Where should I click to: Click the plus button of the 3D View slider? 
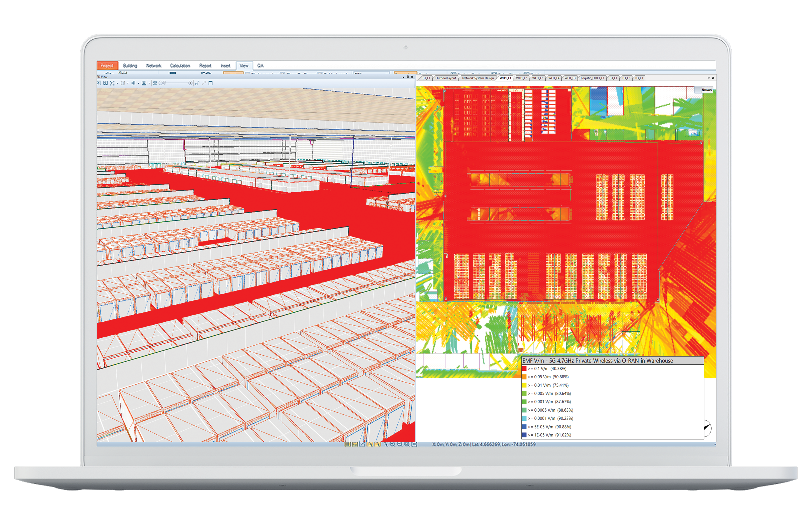[x=190, y=83]
